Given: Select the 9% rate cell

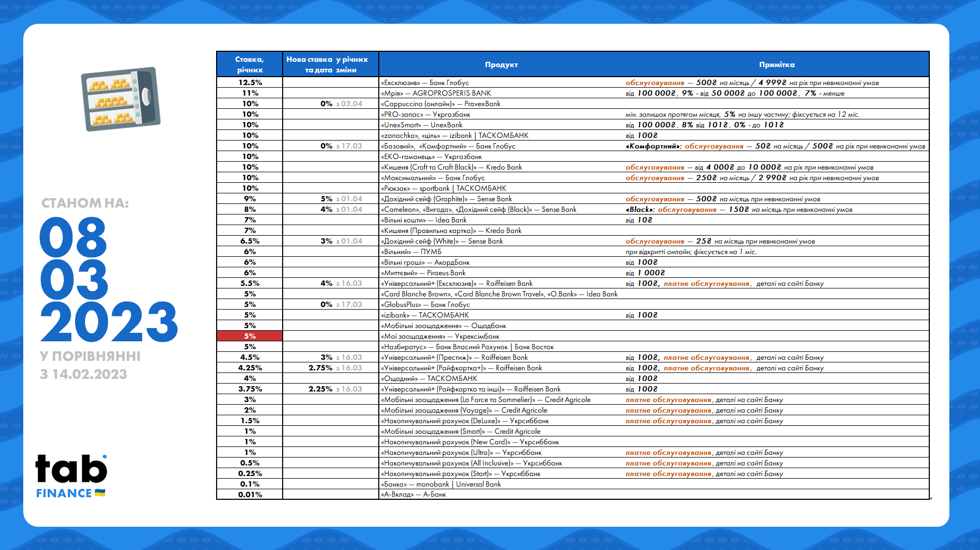Looking at the screenshot, I should (x=250, y=199).
